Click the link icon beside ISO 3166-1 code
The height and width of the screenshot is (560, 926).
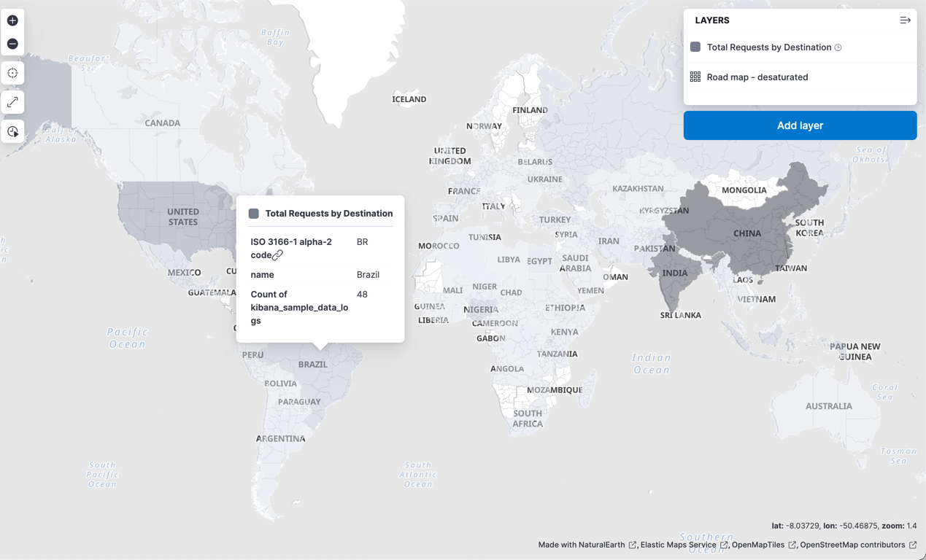(x=277, y=255)
